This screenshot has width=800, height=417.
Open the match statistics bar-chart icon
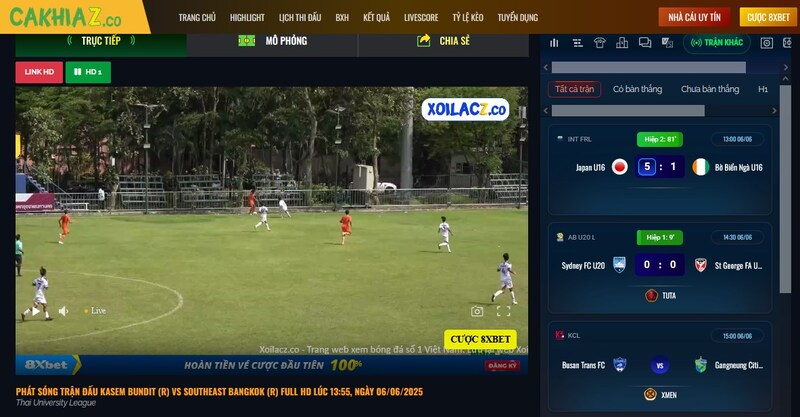[554, 43]
